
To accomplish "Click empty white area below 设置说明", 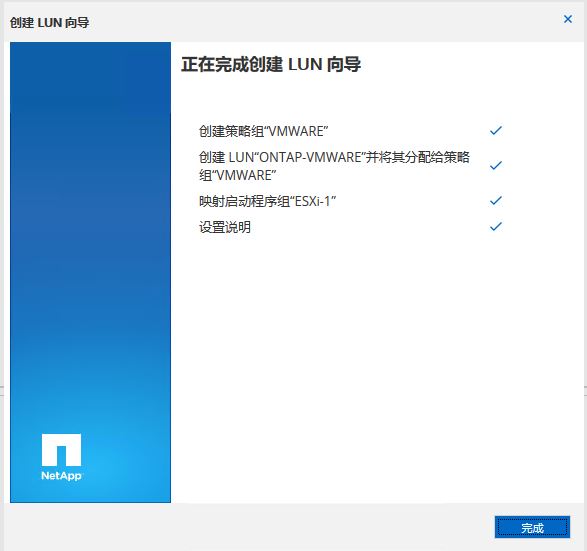I will 374,356.
